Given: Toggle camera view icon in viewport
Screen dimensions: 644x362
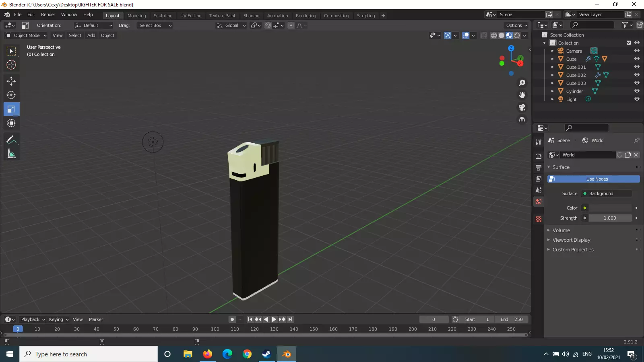Looking at the screenshot, I should pyautogui.click(x=522, y=107).
